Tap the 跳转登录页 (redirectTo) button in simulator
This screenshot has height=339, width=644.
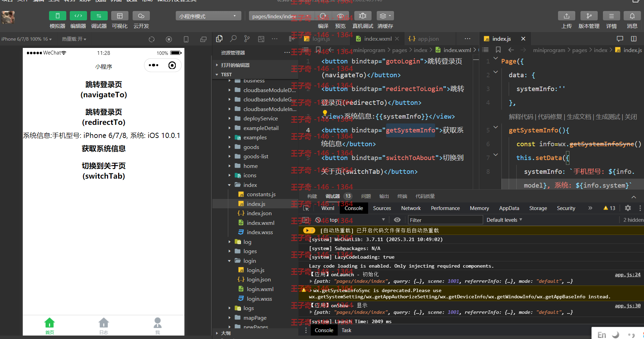tap(104, 117)
